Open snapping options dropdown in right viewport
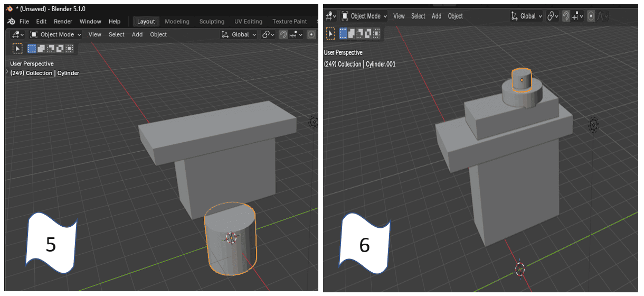This screenshot has width=644, height=296. (x=577, y=16)
